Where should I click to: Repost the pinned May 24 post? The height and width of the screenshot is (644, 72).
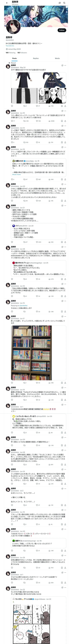(x=25, y=106)
